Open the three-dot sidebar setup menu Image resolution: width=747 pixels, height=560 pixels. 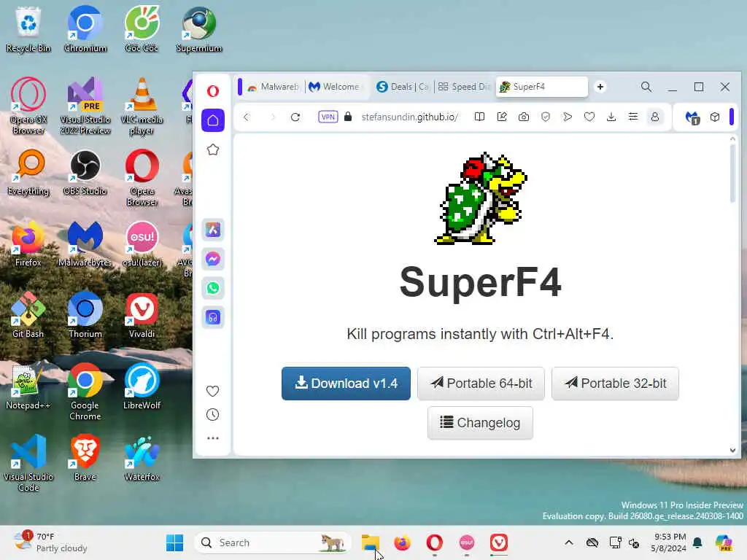[x=213, y=438]
